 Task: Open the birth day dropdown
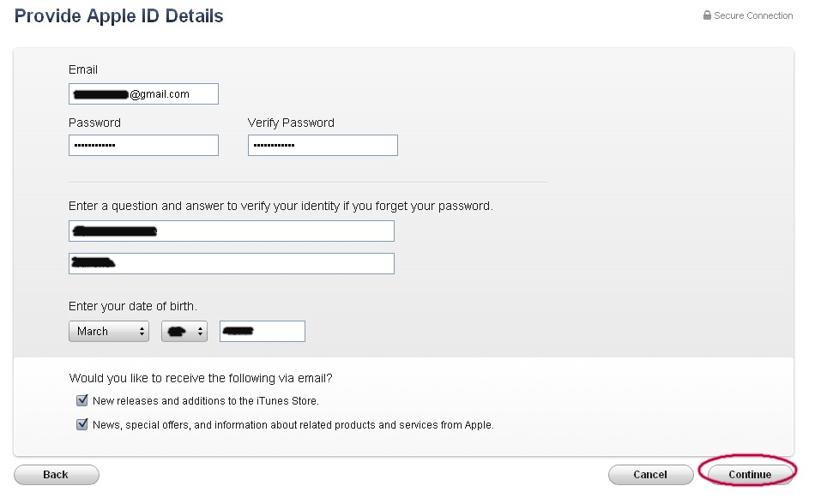point(184,331)
